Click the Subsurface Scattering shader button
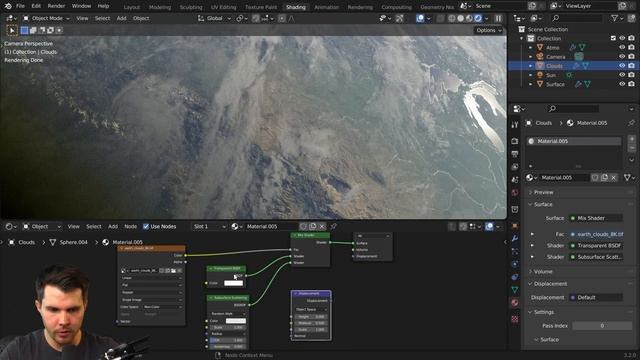 (596, 257)
